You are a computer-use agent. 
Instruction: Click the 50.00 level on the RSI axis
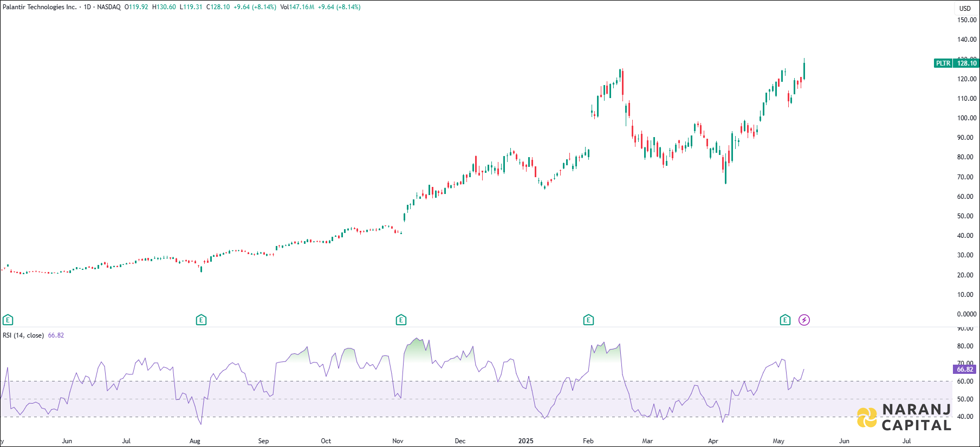965,399
